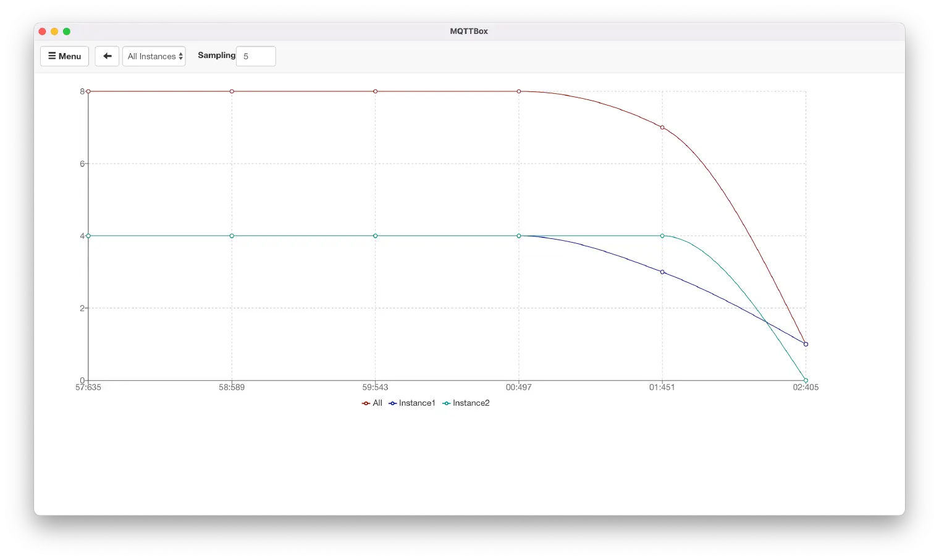Select red All point at 58:589
939x560 pixels.
[232, 91]
